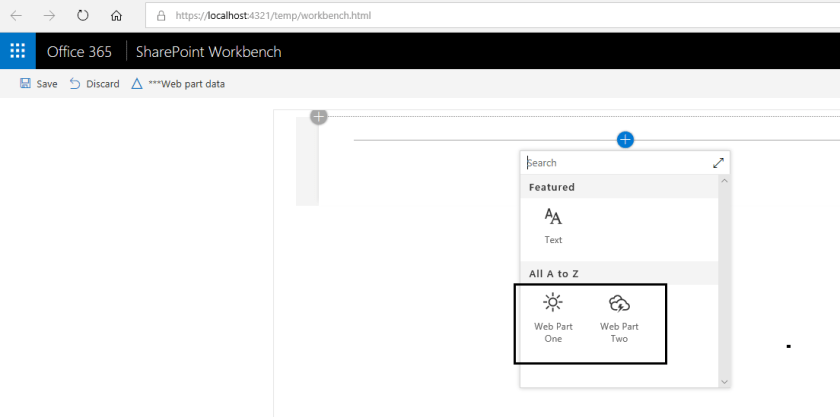The height and width of the screenshot is (417, 840).
Task: Go to browser home page
Action: click(116, 16)
